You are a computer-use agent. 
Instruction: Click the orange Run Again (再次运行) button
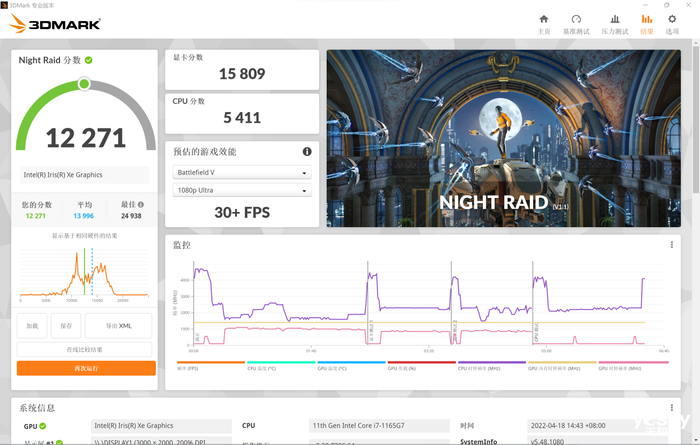pyautogui.click(x=86, y=369)
